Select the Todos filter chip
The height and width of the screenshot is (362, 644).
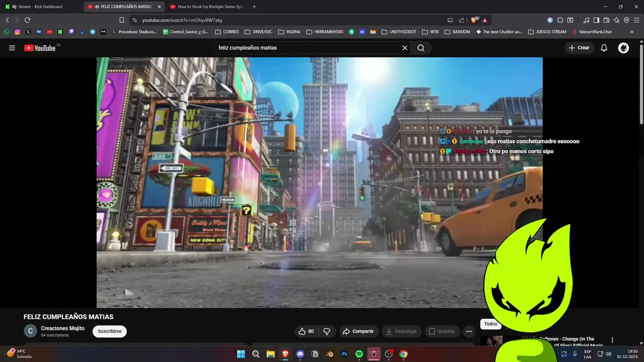pos(491,324)
